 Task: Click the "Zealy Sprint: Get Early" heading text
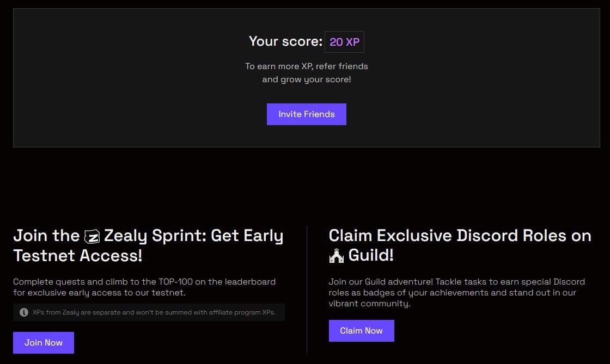(x=193, y=236)
